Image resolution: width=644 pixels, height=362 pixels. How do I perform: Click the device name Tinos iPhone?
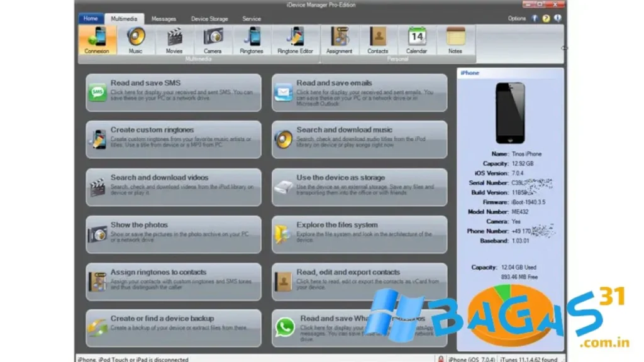coord(526,154)
